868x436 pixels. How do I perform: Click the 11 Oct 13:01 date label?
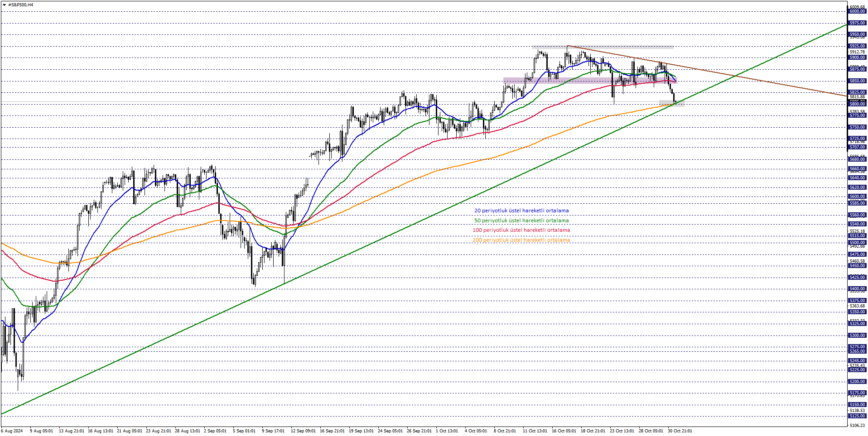pyautogui.click(x=535, y=431)
